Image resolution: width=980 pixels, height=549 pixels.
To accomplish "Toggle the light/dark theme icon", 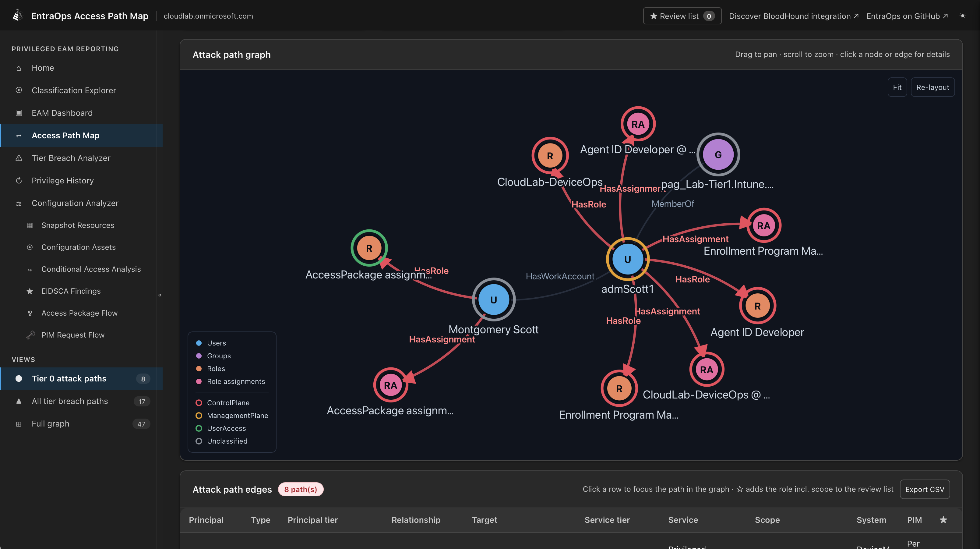I will point(963,16).
